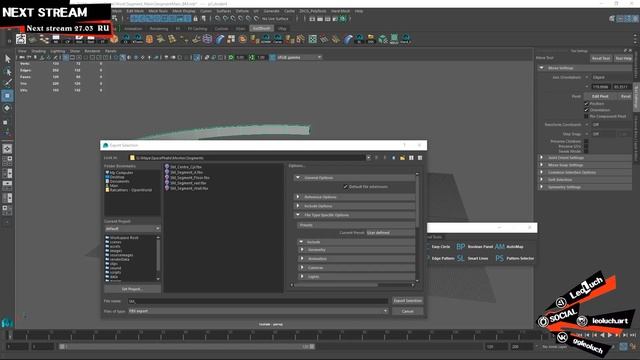Launch Smart Lines via SL icon
640x360 pixels.
[461, 258]
